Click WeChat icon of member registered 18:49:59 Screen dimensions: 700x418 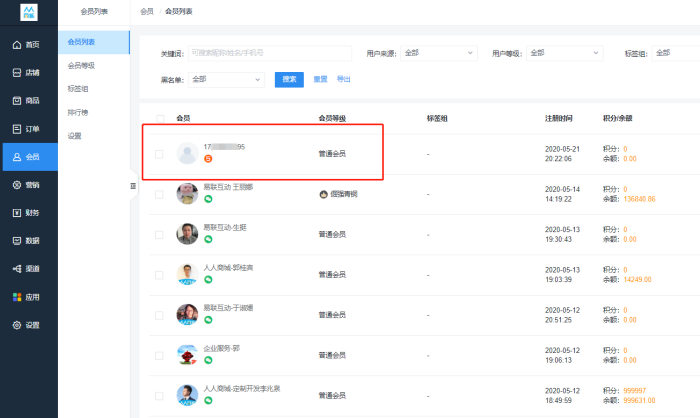208,400
